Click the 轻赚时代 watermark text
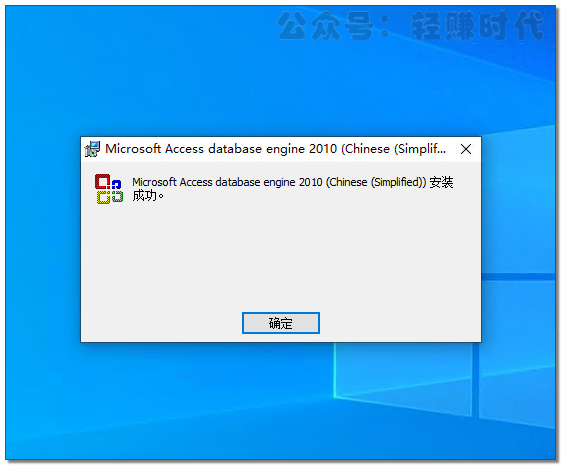Image resolution: width=562 pixels, height=466 pixels. tap(477, 25)
